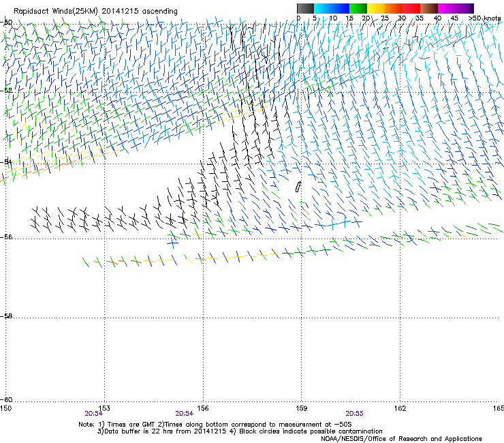Click the latitude label '-54'
The image size is (504, 443).
(6, 162)
